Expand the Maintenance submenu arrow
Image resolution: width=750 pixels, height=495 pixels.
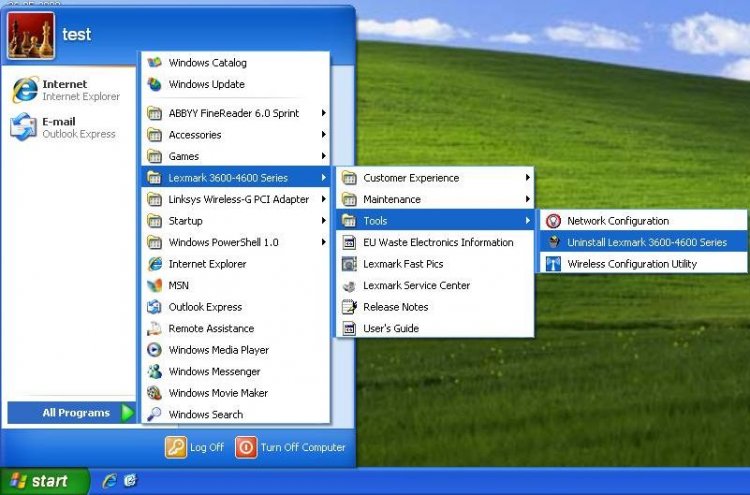(x=528, y=199)
